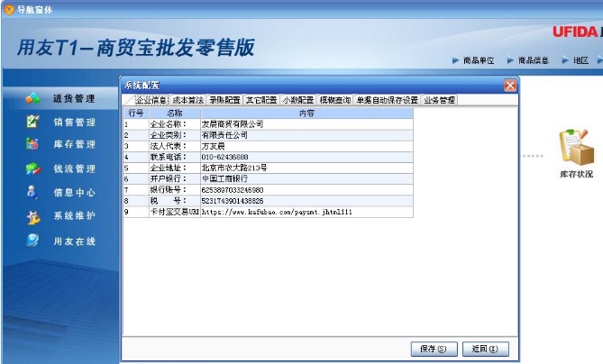Image resolution: width=603 pixels, height=364 pixels.
Task: Edit the 方友晨 legal representative cell
Action: 306,146
